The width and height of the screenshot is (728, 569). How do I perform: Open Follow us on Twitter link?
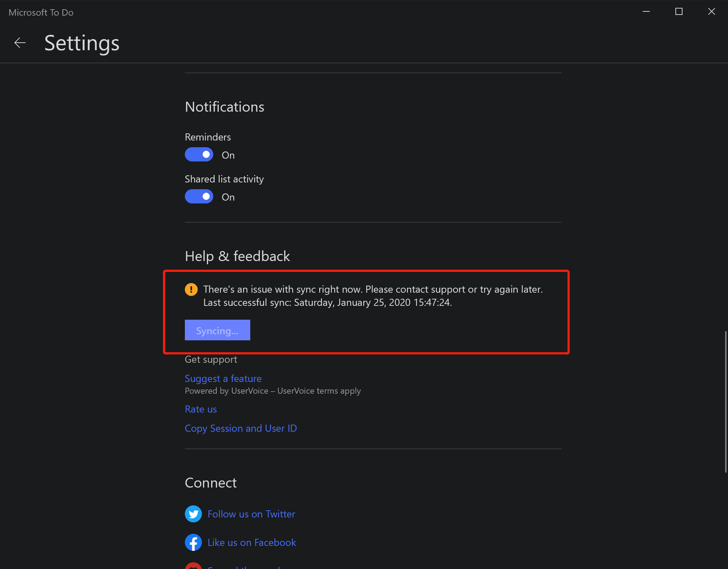tap(251, 514)
